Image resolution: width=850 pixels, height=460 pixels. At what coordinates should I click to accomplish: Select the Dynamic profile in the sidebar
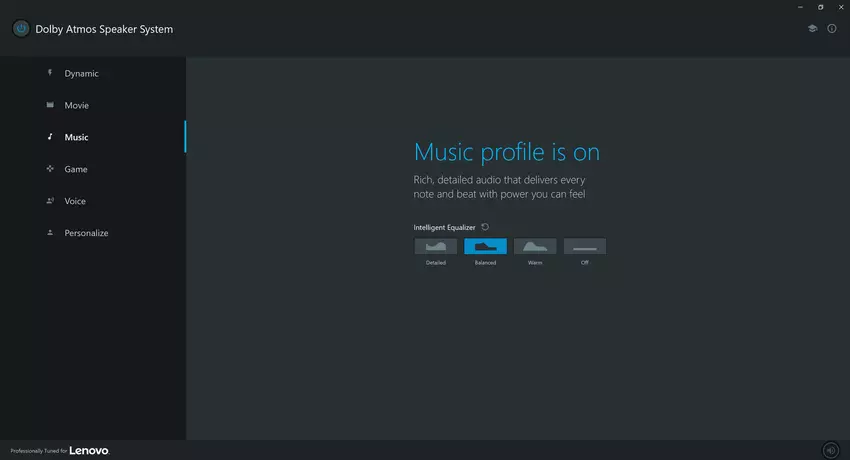point(81,74)
